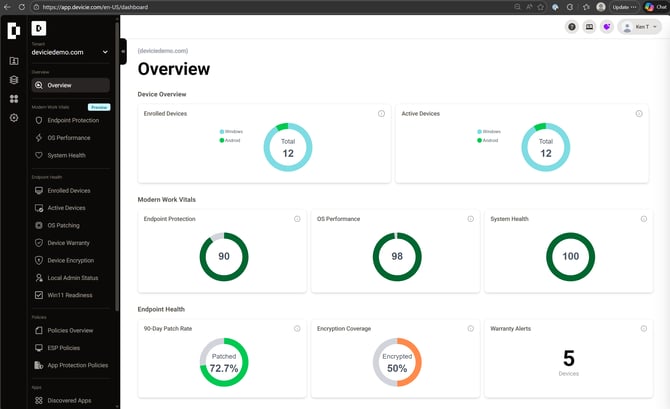Click the Patched 72.7% donut chart
The height and width of the screenshot is (409, 670).
[x=224, y=362]
